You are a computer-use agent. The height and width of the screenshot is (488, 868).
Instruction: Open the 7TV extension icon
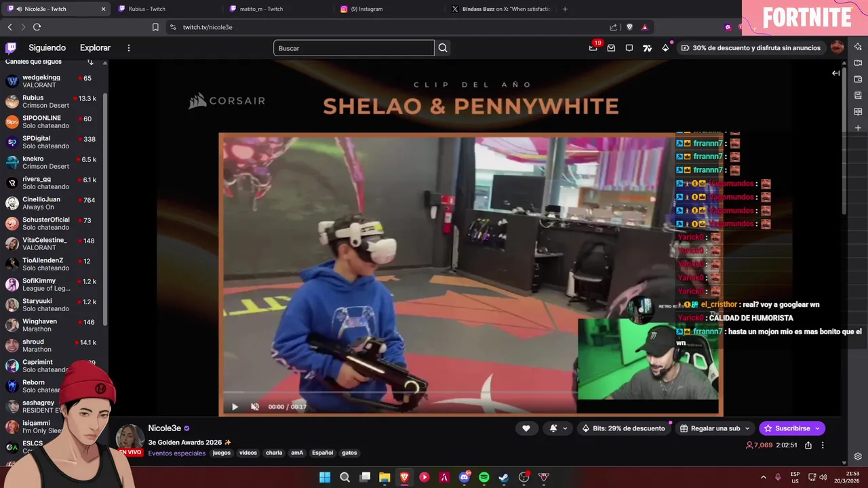pos(647,48)
